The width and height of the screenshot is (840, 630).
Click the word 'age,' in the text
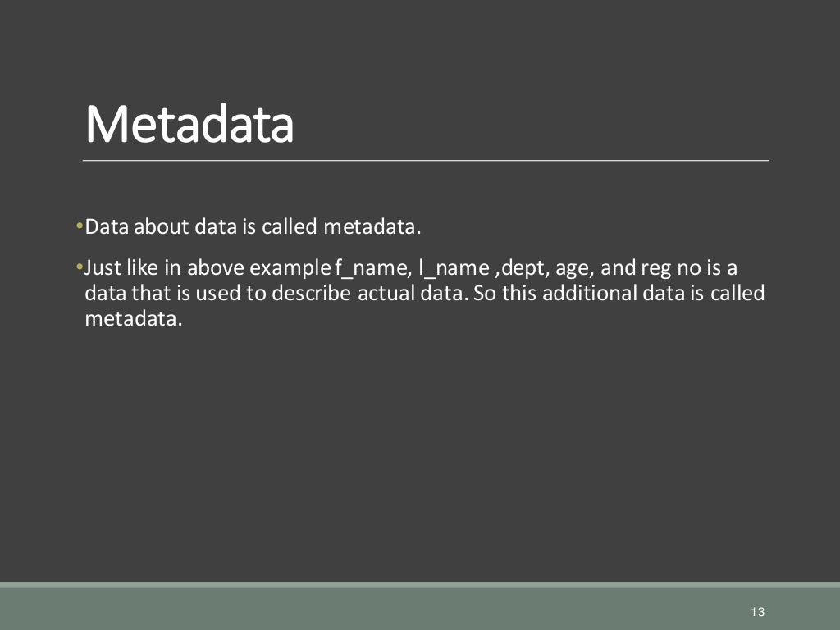point(575,269)
